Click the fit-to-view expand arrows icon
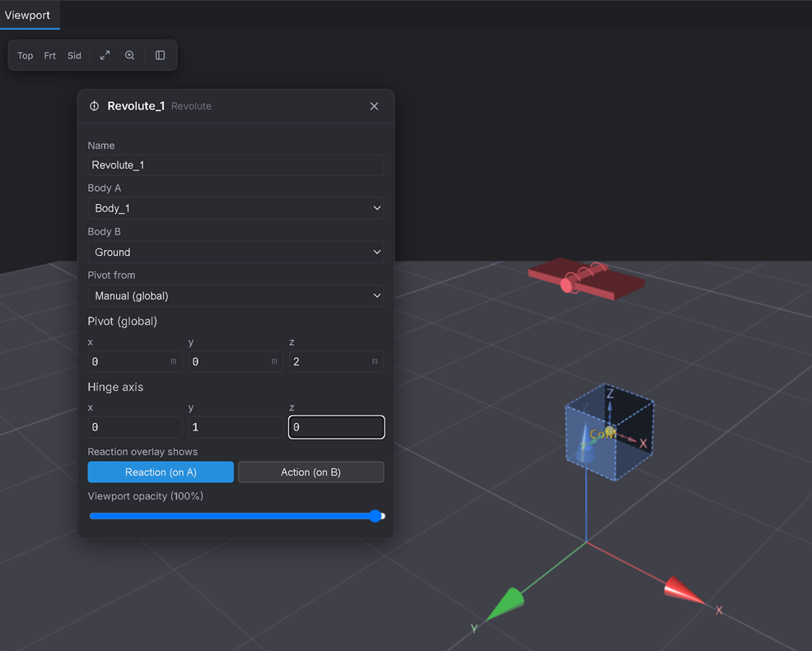Image resolution: width=812 pixels, height=651 pixels. pos(105,55)
